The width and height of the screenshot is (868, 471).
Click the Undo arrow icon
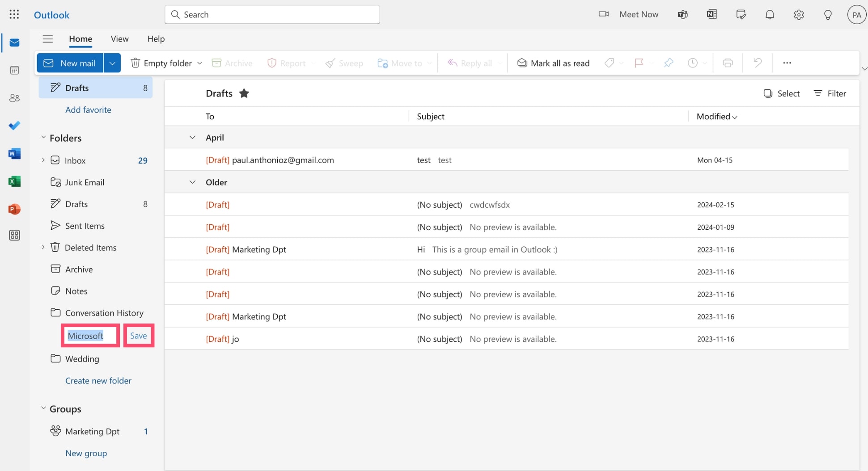pyautogui.click(x=757, y=63)
